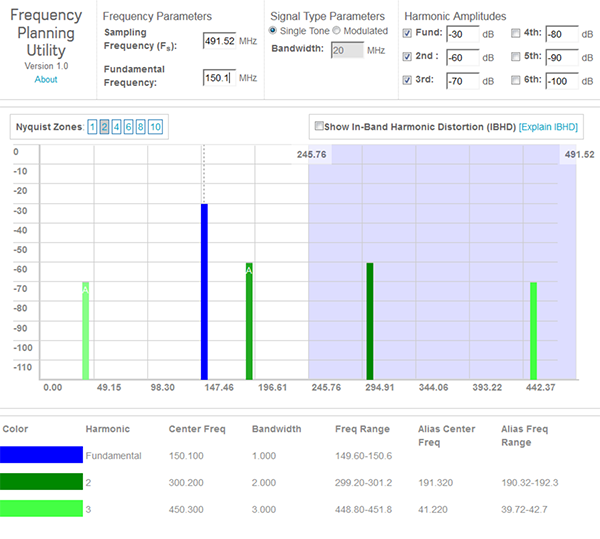Click the Sampling Frequency input field
Image resolution: width=600 pixels, height=539 pixels.
[x=217, y=40]
